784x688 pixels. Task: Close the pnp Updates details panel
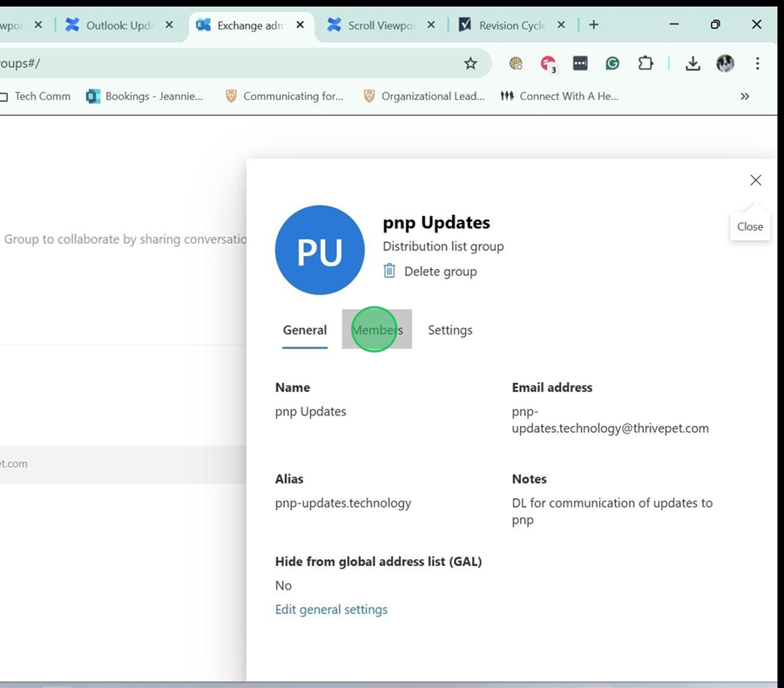coord(755,180)
